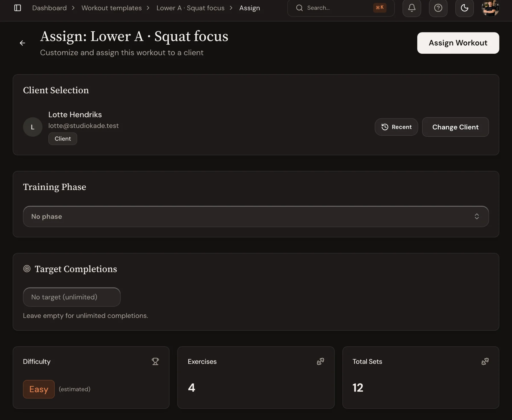
Task: Click the Target Completions bullseye icon
Action: pos(27,269)
